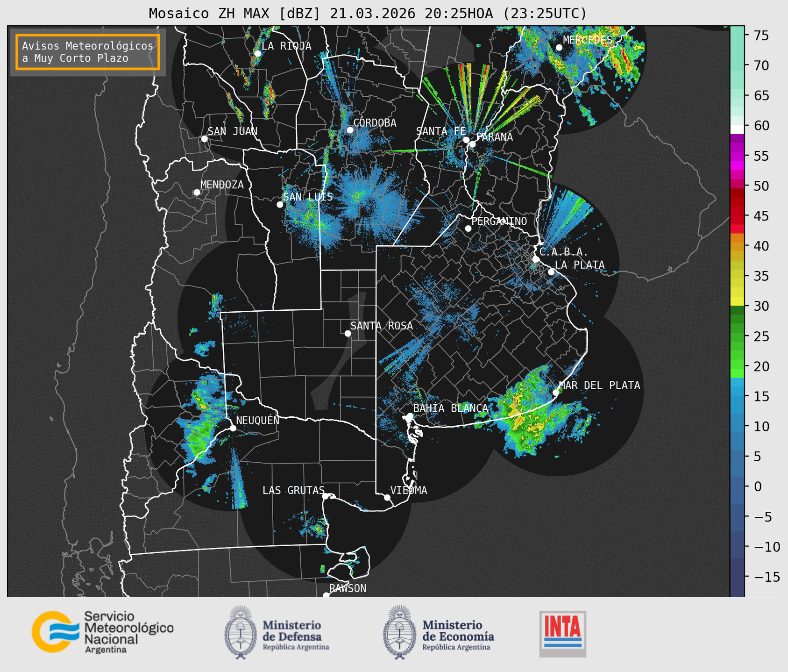Click the INTA logo
The width and height of the screenshot is (788, 672).
click(x=562, y=634)
